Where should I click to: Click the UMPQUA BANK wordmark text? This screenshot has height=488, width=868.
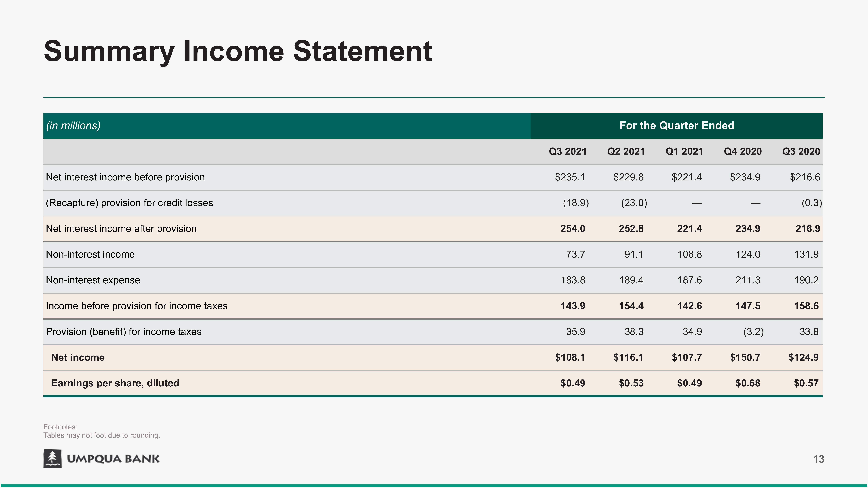click(113, 459)
